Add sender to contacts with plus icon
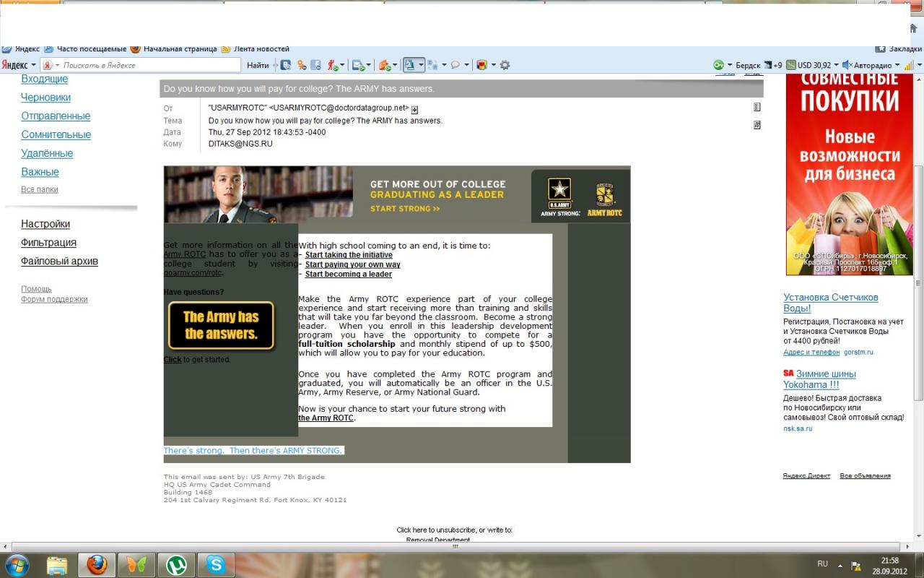The image size is (924, 578). (415, 109)
